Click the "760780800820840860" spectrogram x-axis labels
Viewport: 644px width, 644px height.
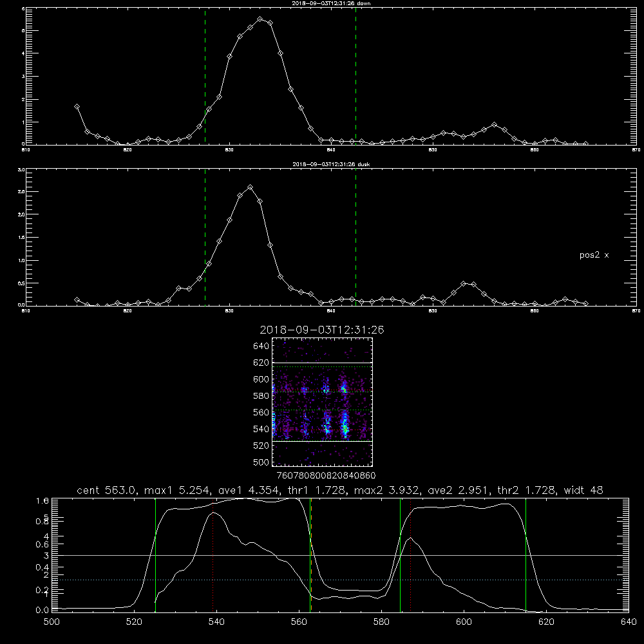click(327, 475)
